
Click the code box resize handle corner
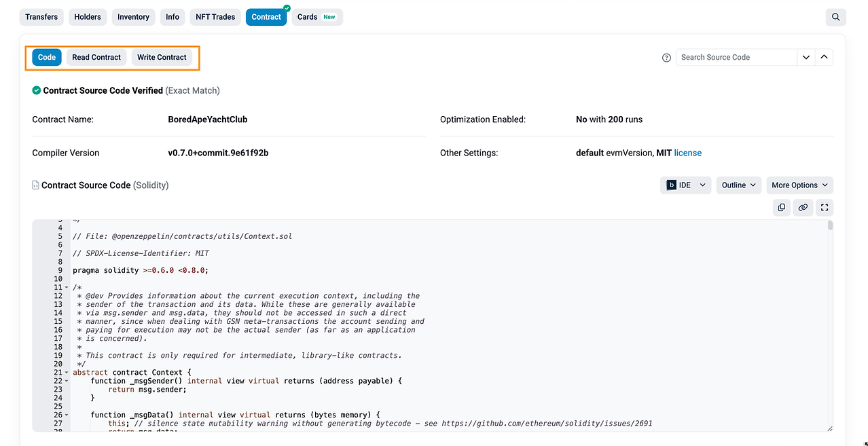click(829, 428)
